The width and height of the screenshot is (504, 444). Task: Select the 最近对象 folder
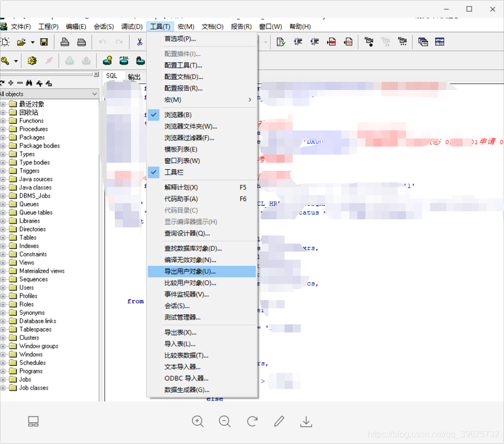point(26,104)
